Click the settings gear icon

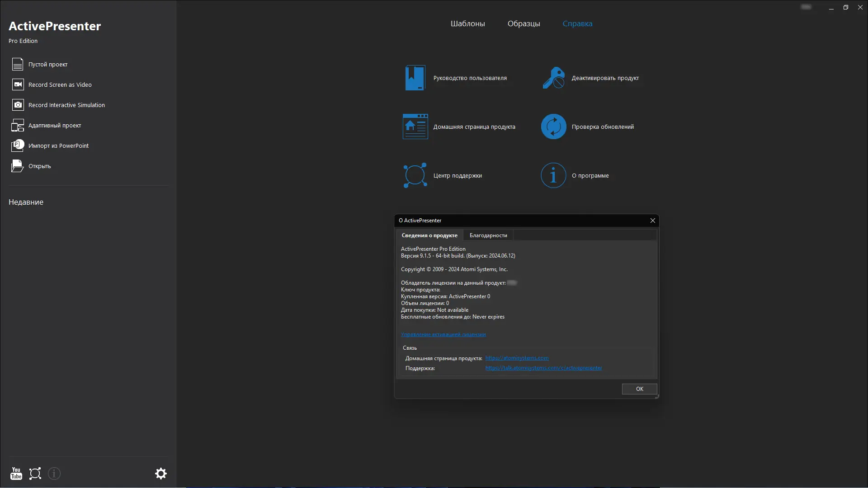click(x=161, y=474)
